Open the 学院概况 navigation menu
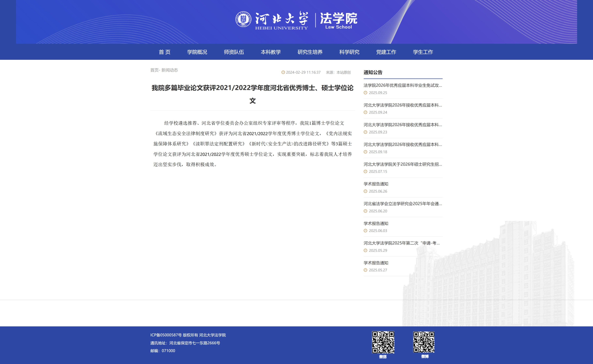This screenshot has width=593, height=364. (x=197, y=52)
